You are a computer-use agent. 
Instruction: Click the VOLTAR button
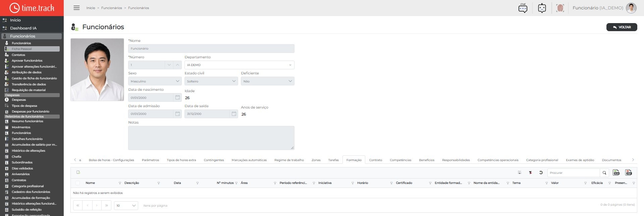point(622,27)
